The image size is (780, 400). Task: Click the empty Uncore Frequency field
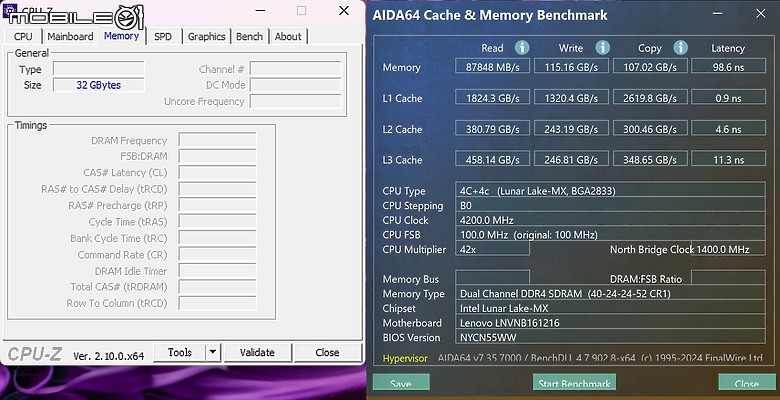295,101
